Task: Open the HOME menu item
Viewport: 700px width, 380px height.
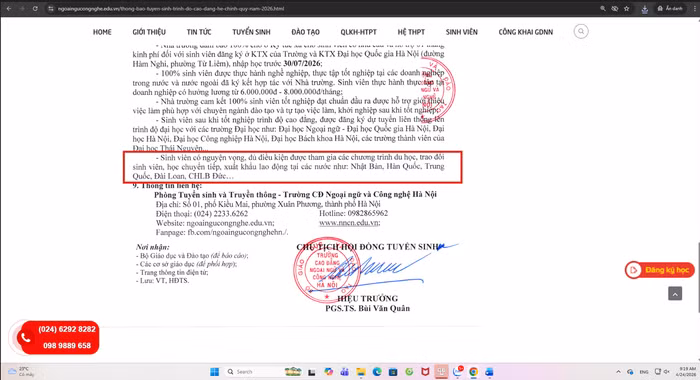Action: [102, 32]
